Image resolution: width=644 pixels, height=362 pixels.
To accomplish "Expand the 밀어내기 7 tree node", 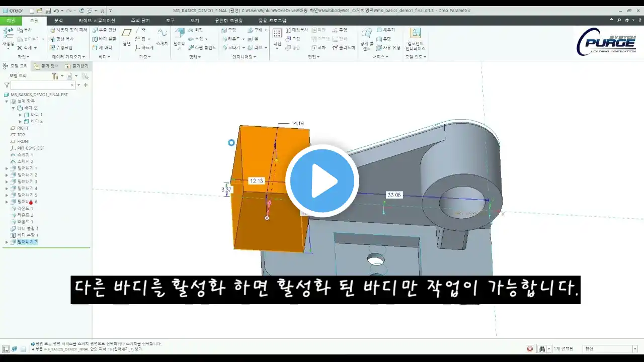I will tap(7, 242).
